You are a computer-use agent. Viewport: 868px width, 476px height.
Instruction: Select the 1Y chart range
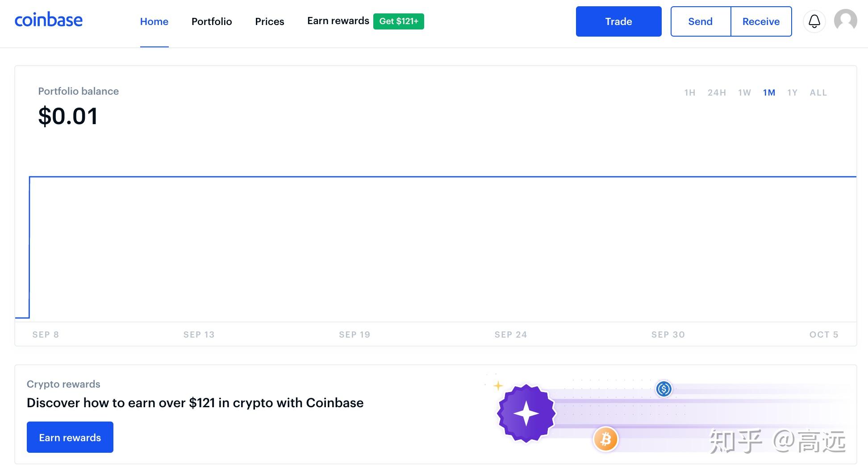[792, 93]
